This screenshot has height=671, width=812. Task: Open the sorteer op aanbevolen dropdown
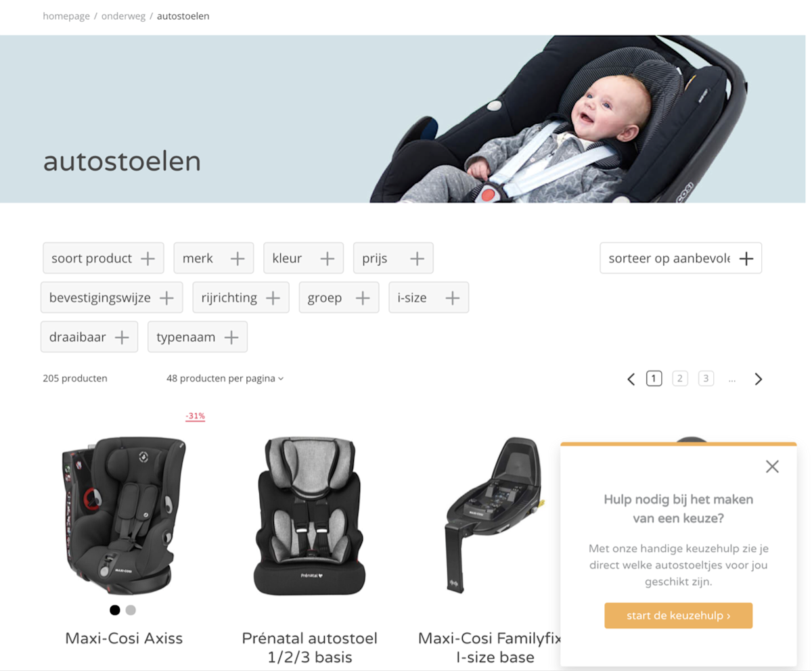coord(681,258)
